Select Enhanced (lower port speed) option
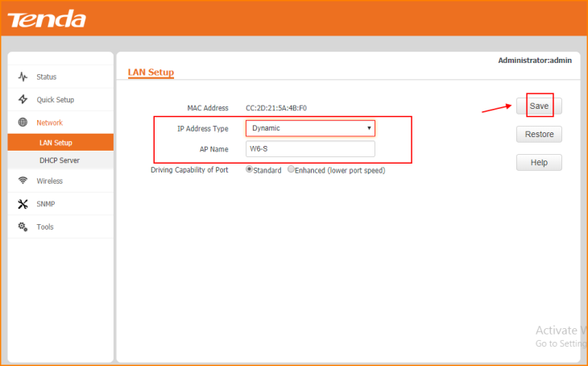This screenshot has height=366, width=588. (x=292, y=170)
